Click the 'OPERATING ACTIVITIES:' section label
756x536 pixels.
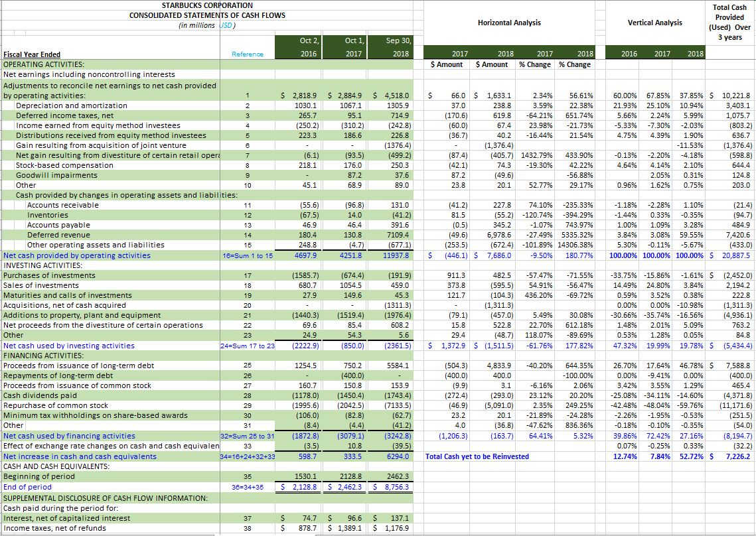(44, 64)
